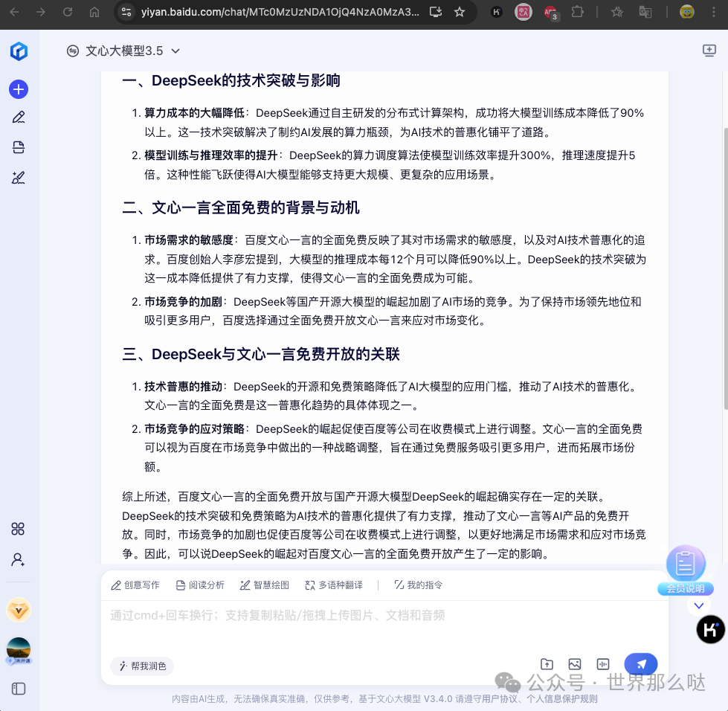The image size is (728, 711).
Task: Click the bookmarks star icon in toolbar
Action: pyautogui.click(x=617, y=12)
